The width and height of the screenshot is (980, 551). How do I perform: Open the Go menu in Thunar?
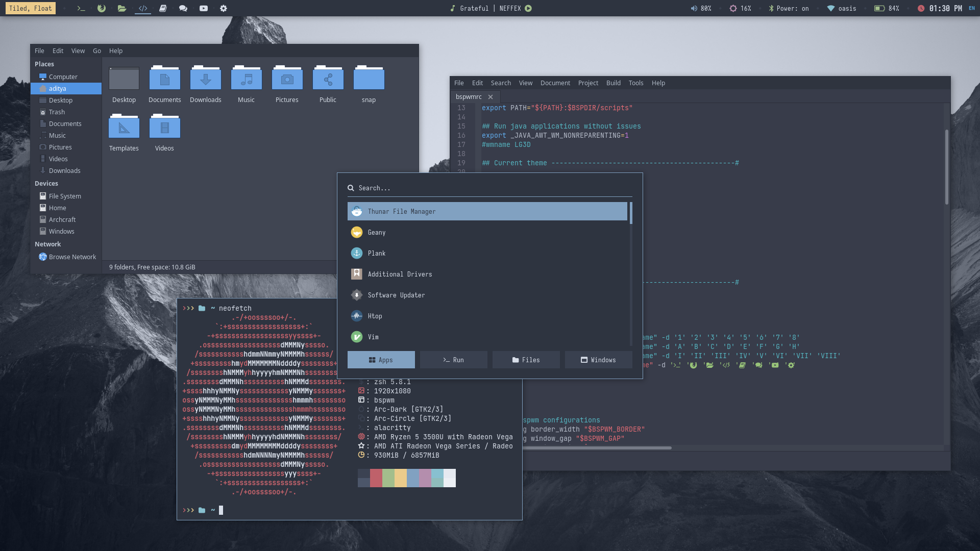click(97, 51)
